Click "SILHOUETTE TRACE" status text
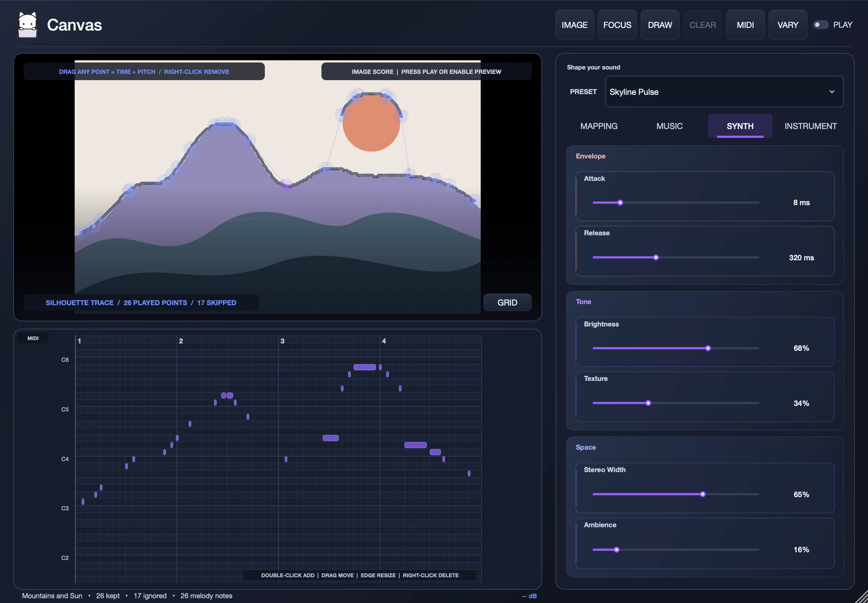 [x=79, y=303]
